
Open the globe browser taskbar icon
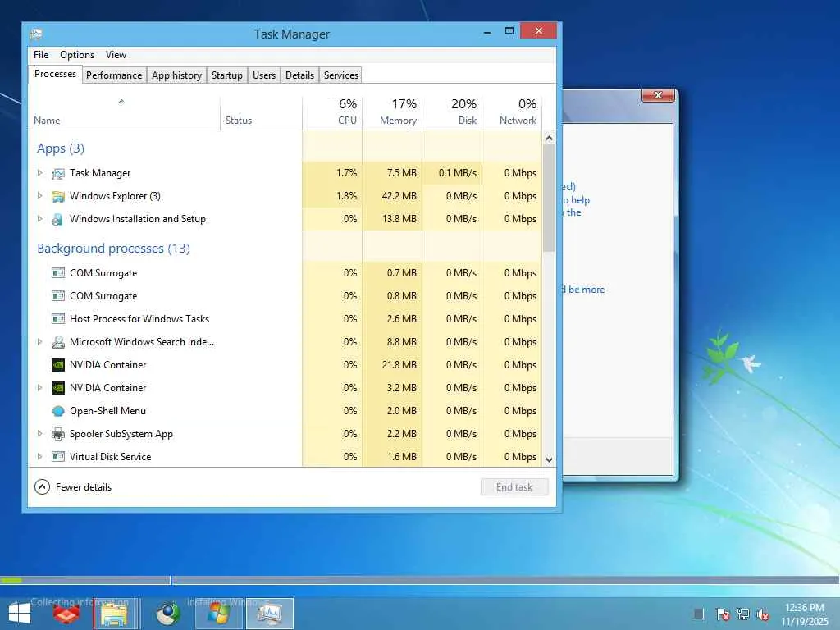pos(167,614)
